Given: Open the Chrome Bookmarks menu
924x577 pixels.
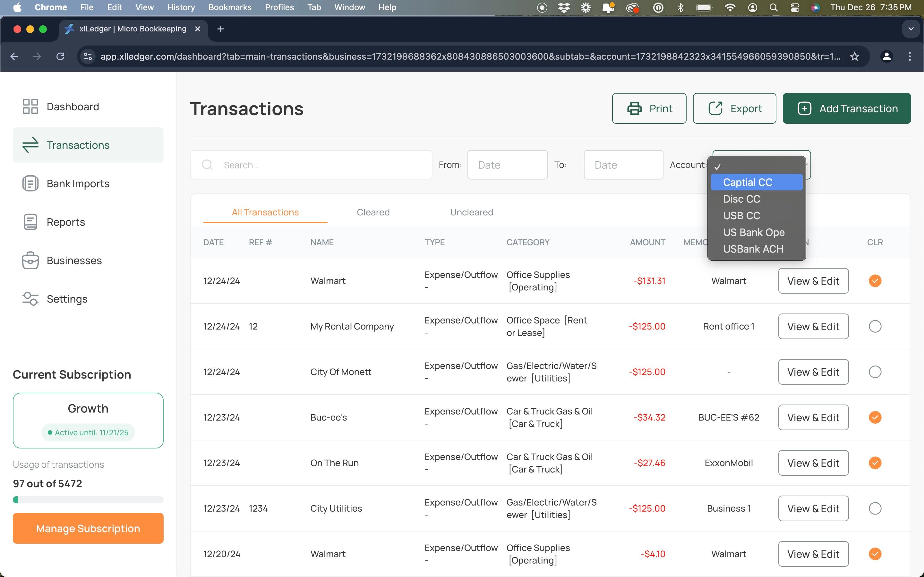Looking at the screenshot, I should point(230,7).
